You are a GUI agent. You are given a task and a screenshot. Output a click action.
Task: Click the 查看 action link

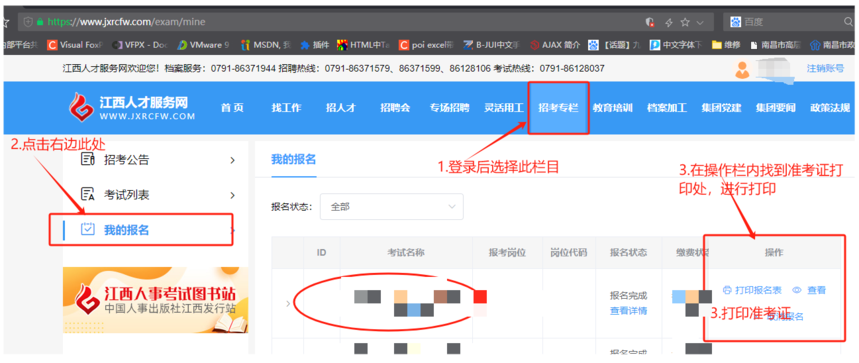coord(816,290)
